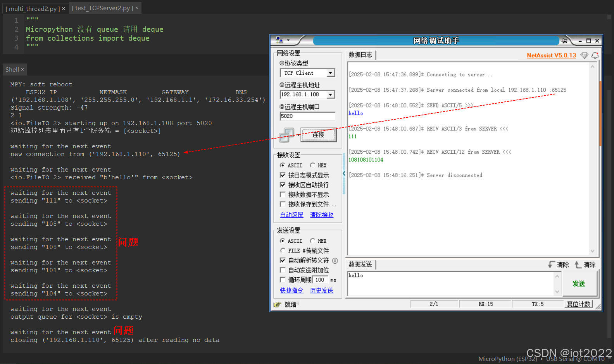The height and width of the screenshot is (364, 614).
Task: Close the multi_thread2.py editor tab
Action: point(64,9)
